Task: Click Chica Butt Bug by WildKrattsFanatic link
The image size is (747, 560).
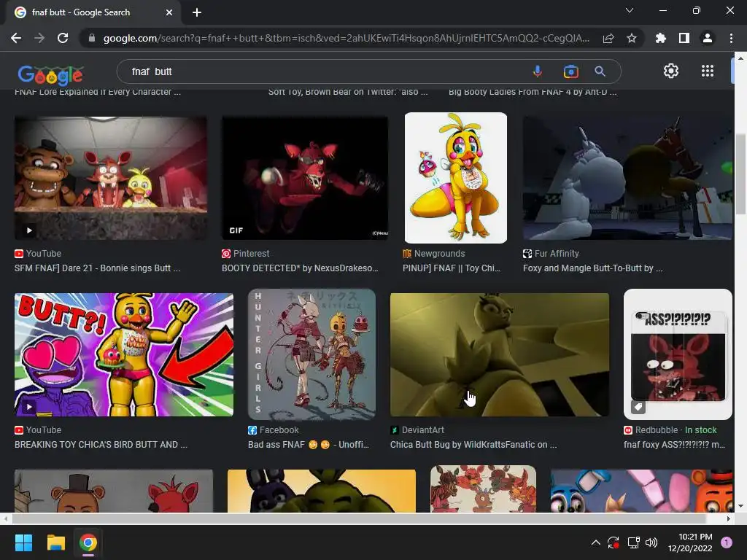Action: tap(473, 444)
